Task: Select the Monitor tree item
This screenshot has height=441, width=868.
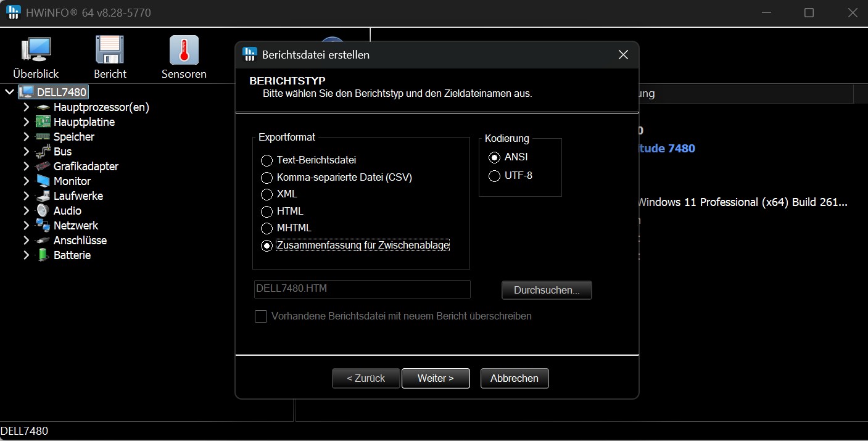Action: coord(72,181)
